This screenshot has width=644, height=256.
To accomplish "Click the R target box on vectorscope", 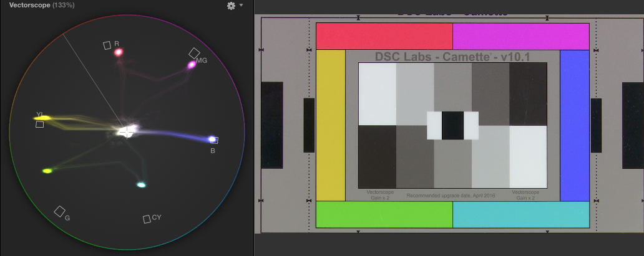I will pyautogui.click(x=107, y=45).
